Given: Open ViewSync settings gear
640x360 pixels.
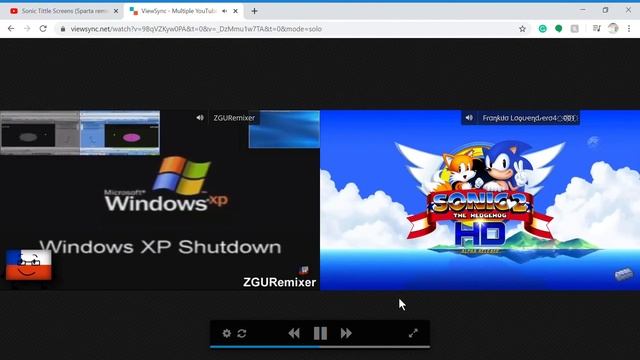Looking at the screenshot, I should pyautogui.click(x=227, y=333).
